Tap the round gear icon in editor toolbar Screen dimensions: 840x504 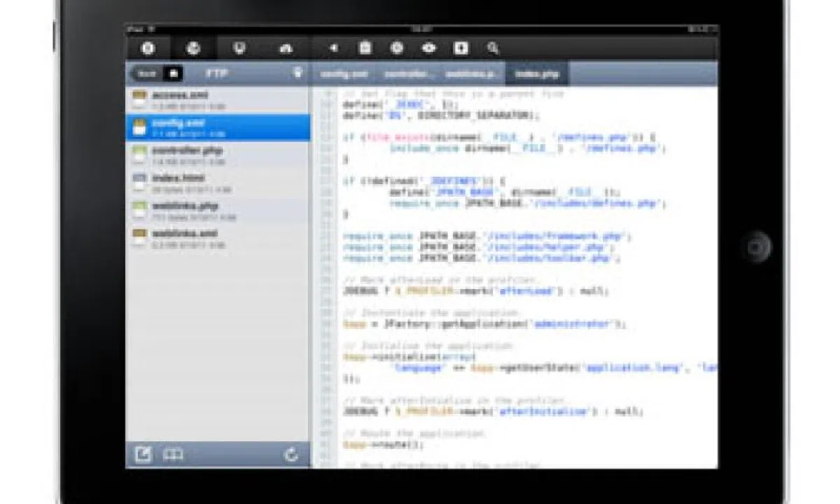click(397, 48)
